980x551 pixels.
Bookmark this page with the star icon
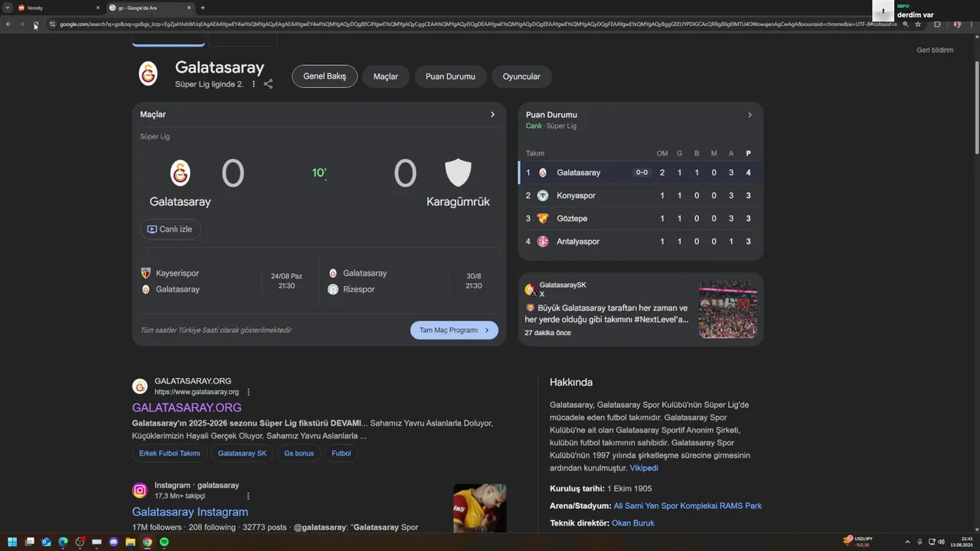pyautogui.click(x=918, y=24)
